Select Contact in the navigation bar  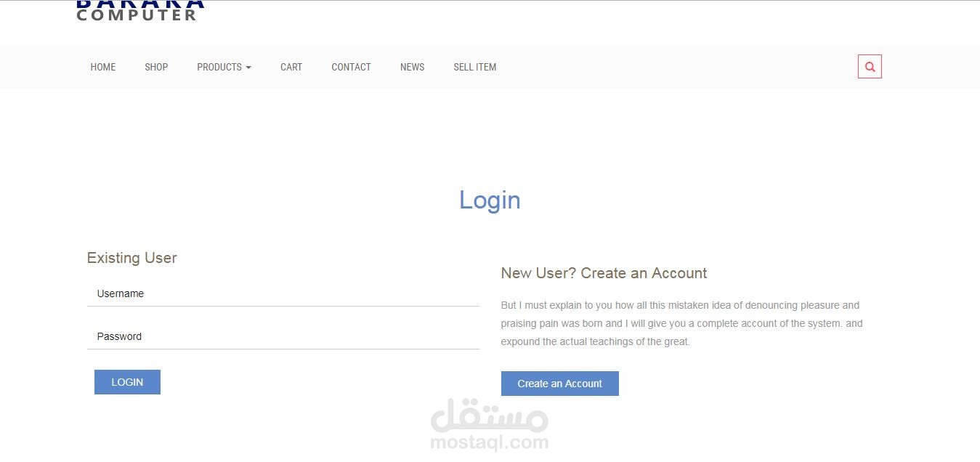tap(351, 67)
